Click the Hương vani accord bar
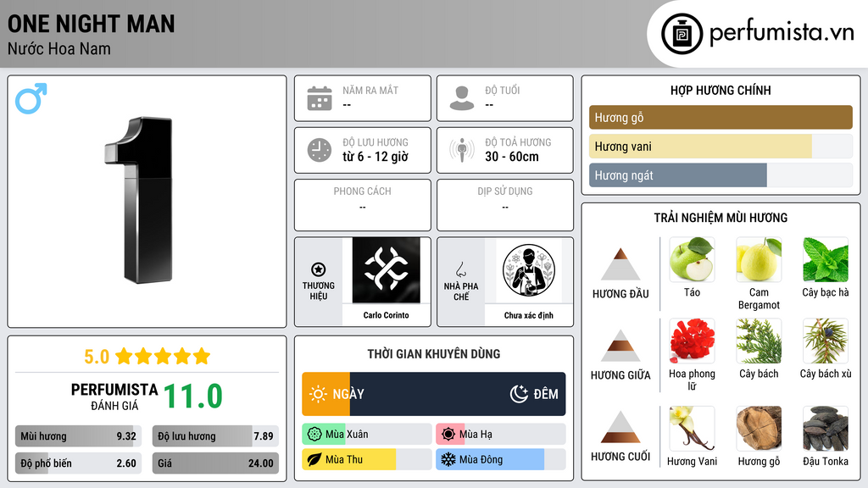 [x=721, y=146]
